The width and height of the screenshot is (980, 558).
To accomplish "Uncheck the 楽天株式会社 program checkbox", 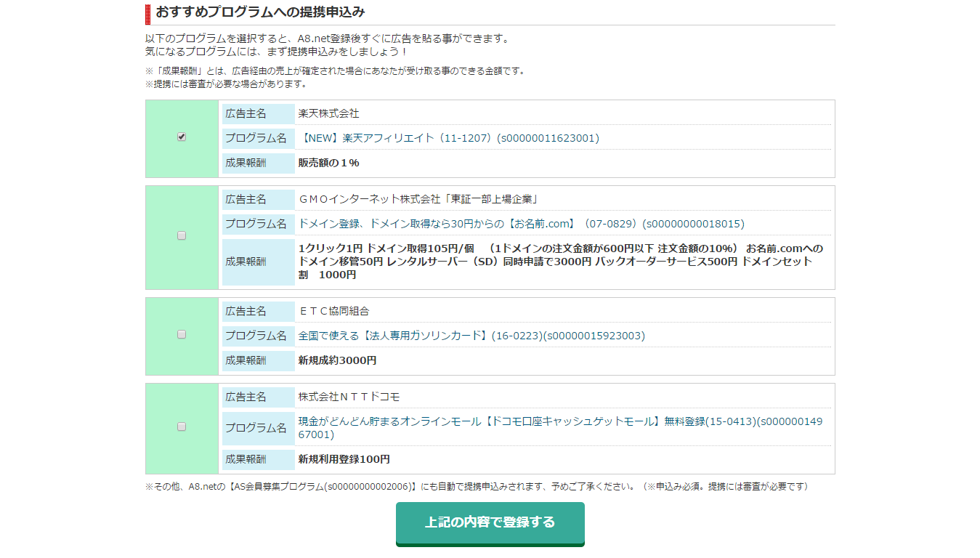I will [x=182, y=137].
